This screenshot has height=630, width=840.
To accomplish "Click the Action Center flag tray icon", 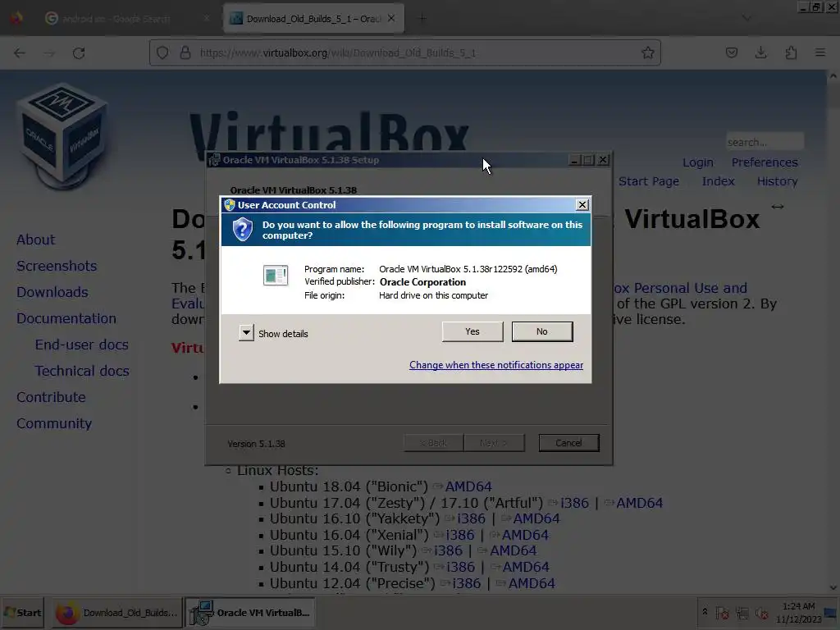I will coord(722,612).
